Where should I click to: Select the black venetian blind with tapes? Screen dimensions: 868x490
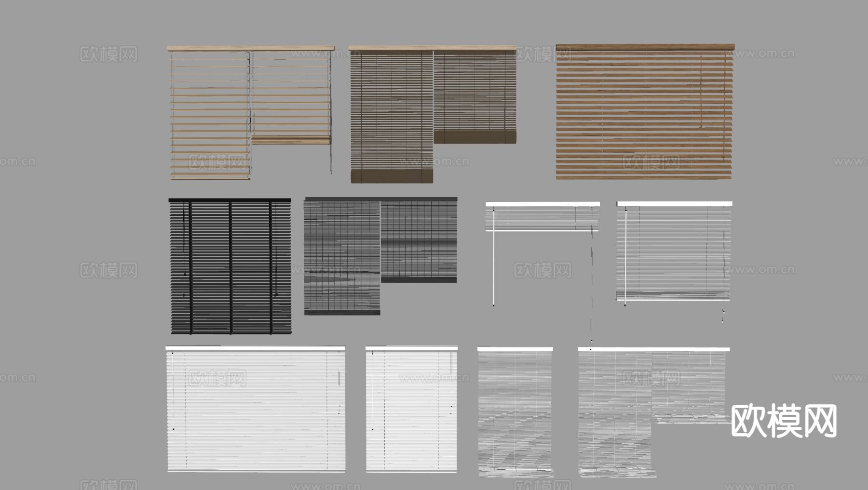pyautogui.click(x=230, y=266)
